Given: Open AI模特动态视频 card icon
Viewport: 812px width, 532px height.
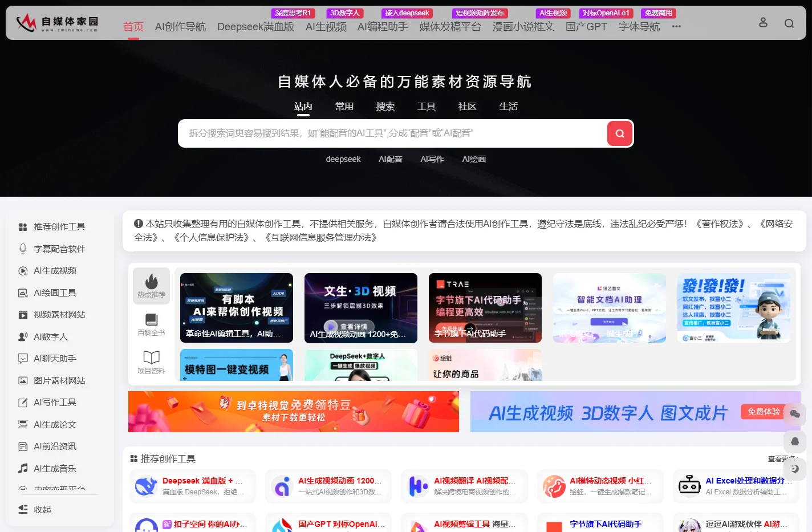Looking at the screenshot, I should [x=554, y=486].
